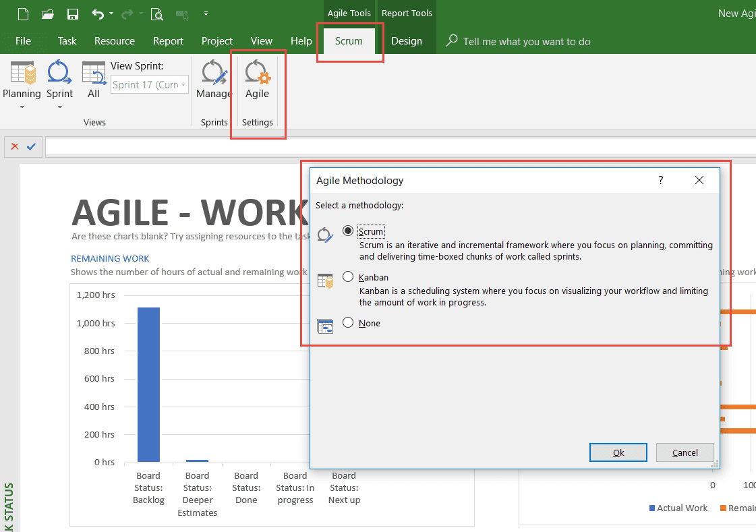Click Ok in the Agile Methodology dialog
This screenshot has width=756, height=532.
tap(618, 452)
